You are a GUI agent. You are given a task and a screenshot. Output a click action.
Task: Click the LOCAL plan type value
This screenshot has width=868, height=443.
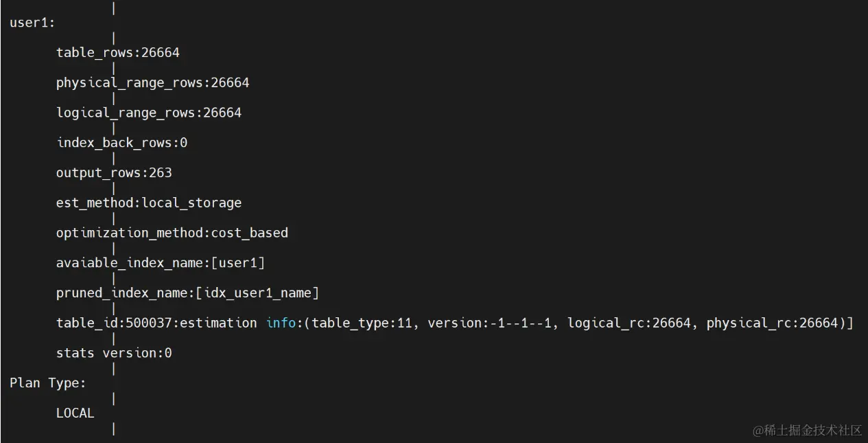pyautogui.click(x=75, y=413)
